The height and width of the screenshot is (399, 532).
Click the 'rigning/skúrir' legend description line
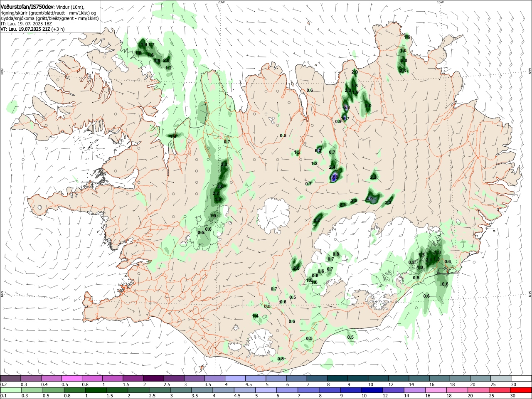pos(47,13)
